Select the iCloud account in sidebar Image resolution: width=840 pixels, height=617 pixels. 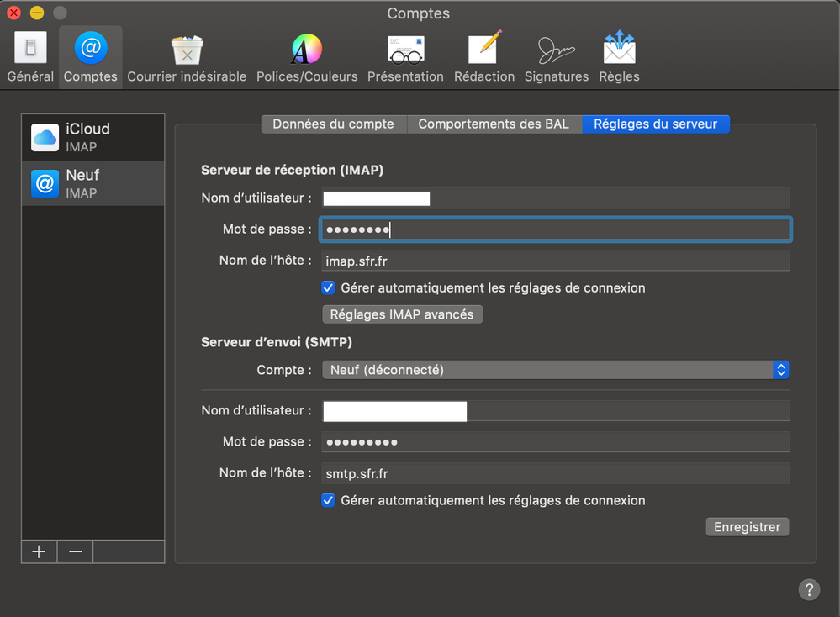[92, 137]
